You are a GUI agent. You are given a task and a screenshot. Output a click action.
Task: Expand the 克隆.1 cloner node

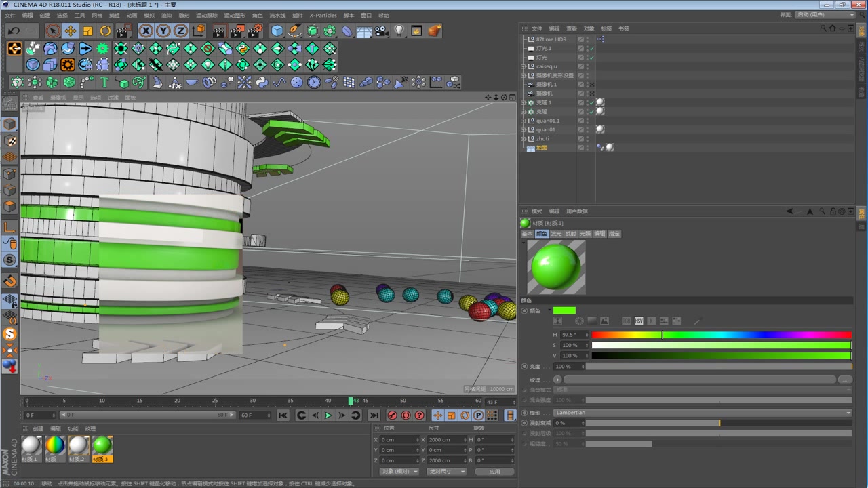[523, 102]
